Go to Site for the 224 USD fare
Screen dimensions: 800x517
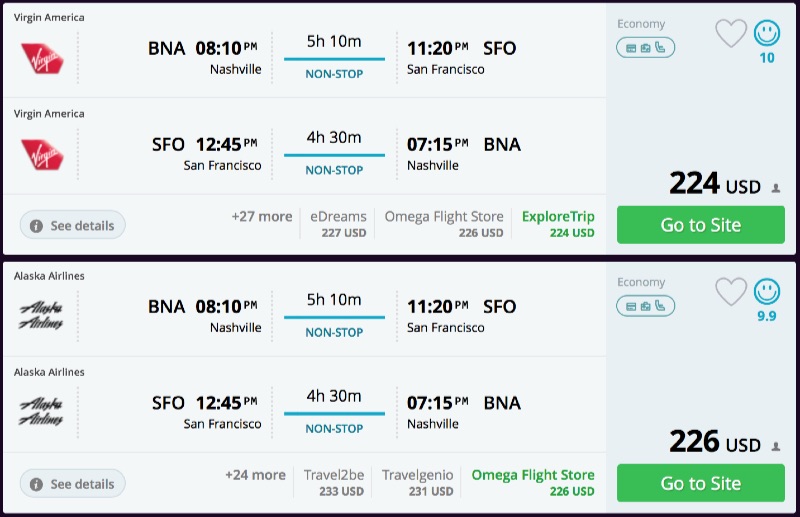coord(700,225)
